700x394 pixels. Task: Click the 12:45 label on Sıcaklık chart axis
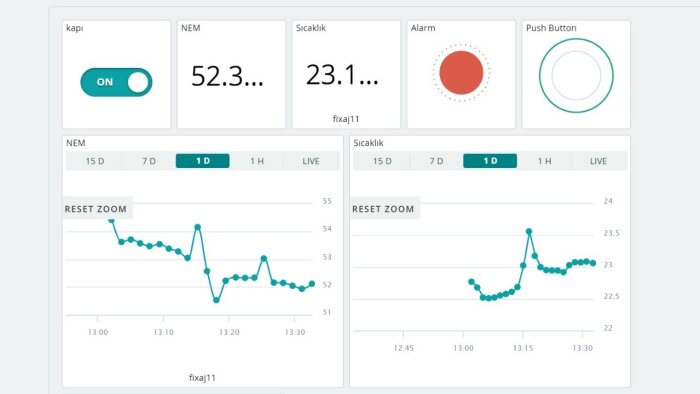[x=404, y=348]
